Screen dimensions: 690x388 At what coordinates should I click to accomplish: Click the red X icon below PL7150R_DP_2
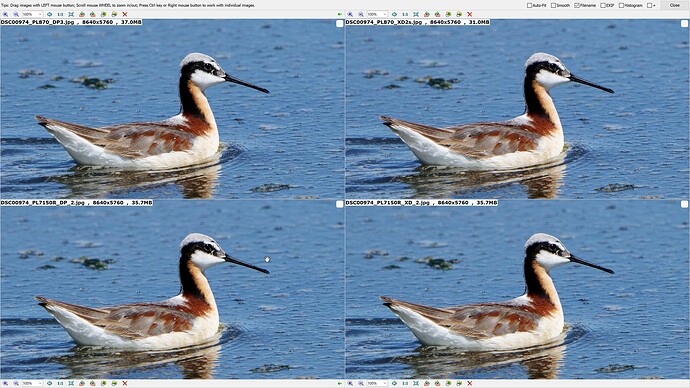(x=125, y=384)
